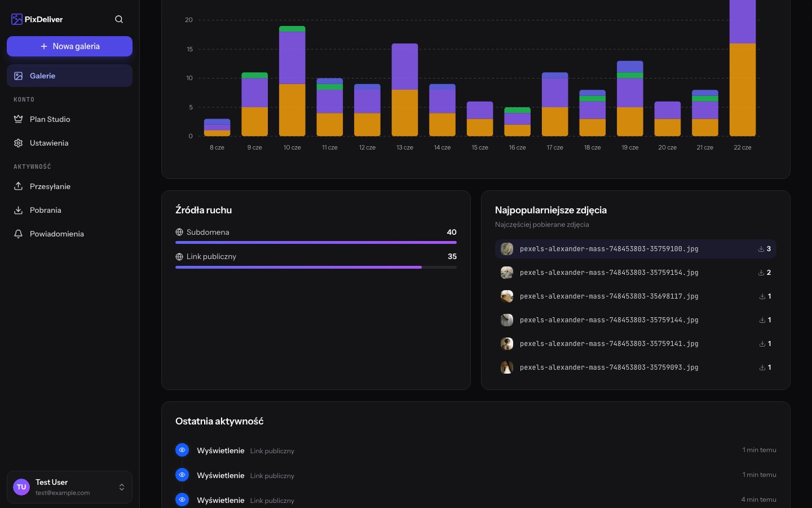This screenshot has width=812, height=508.
Task: Click the crown icon beside Plan Studio
Action: (x=18, y=119)
